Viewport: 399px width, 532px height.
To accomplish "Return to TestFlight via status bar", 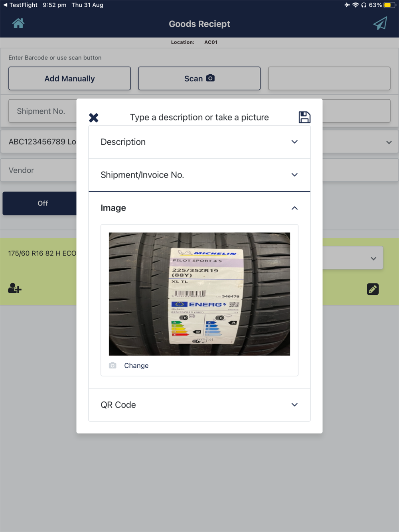I will click(20, 5).
